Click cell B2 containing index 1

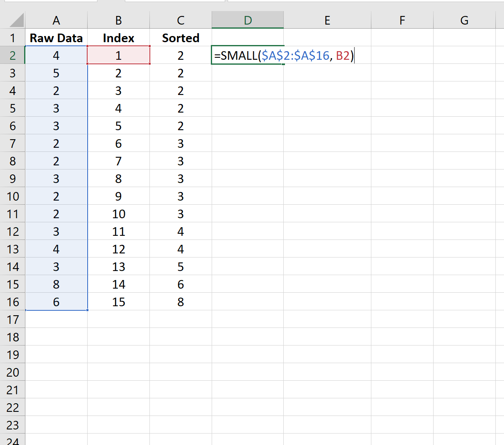[x=118, y=55]
